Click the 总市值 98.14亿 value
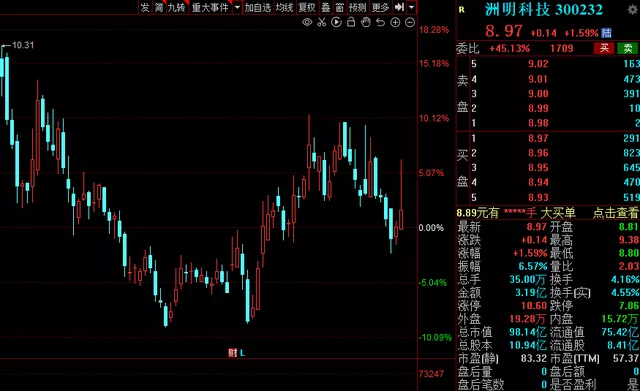640x391 pixels. point(528,332)
